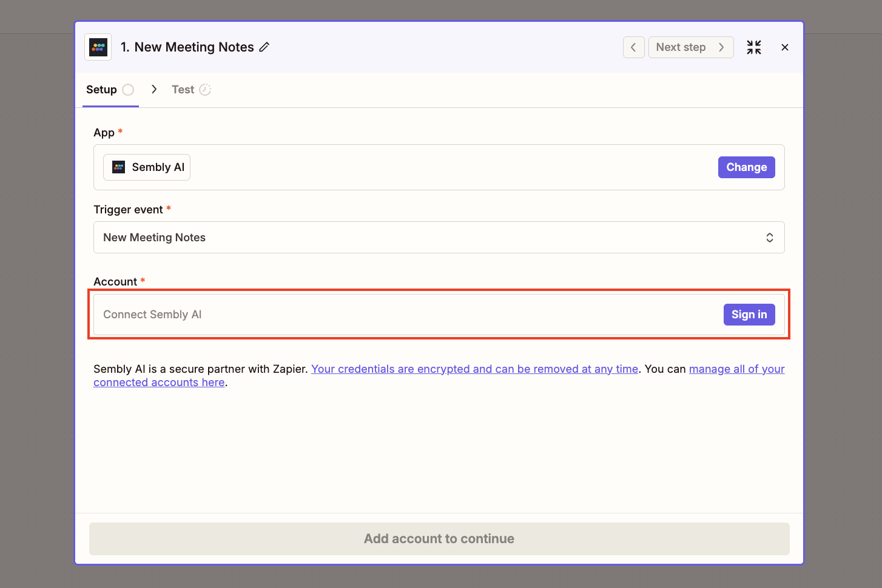
Task: Click the Test status clock icon
Action: coord(205,90)
